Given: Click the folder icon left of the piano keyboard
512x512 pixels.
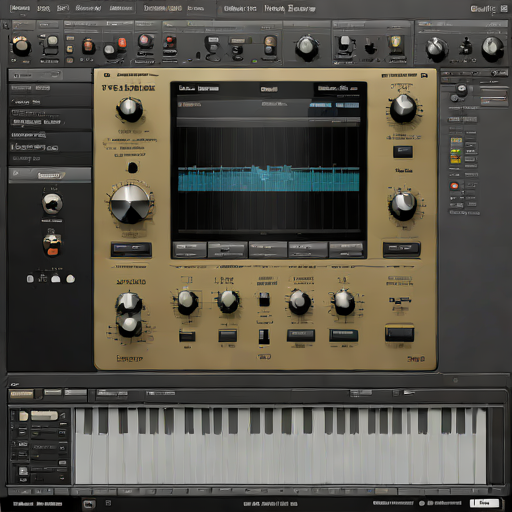Looking at the screenshot, I should 23,416.
